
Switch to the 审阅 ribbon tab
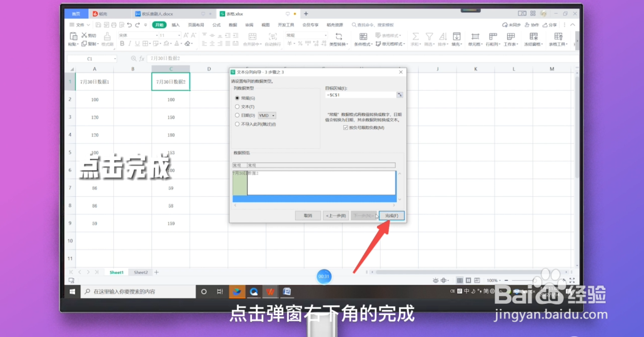pos(249,25)
